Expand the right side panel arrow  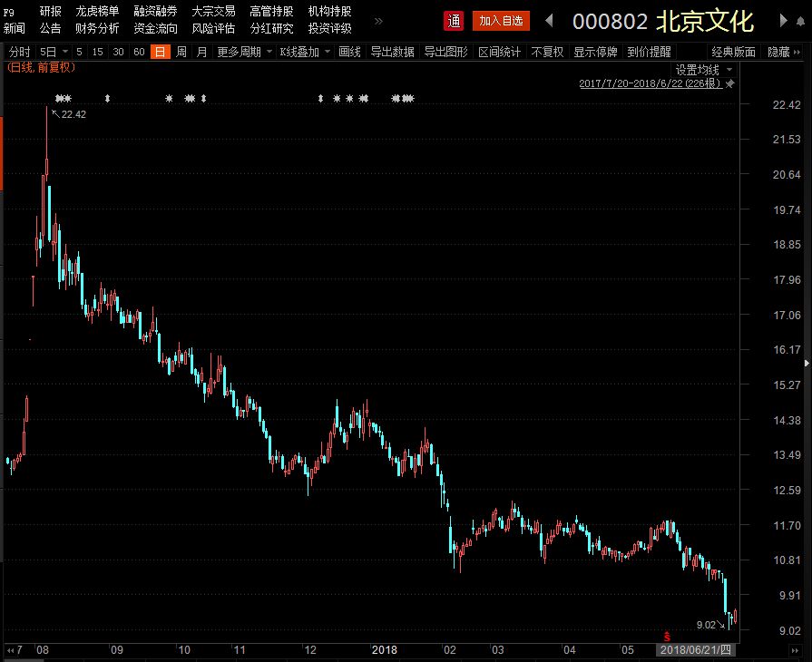point(807,364)
